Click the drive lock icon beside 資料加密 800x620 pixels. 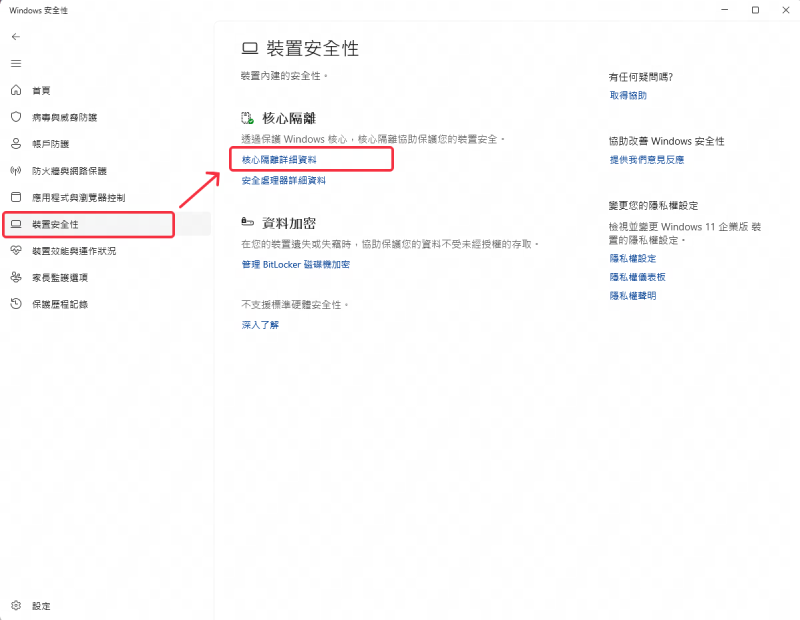[x=247, y=222]
